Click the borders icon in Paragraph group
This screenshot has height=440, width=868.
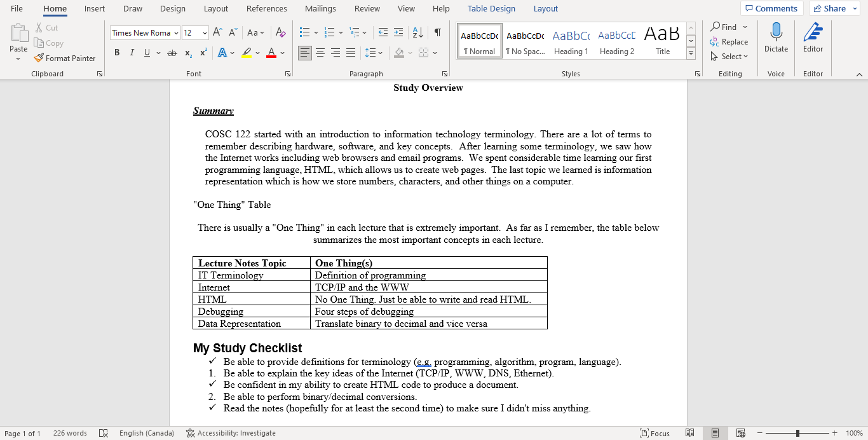pyautogui.click(x=424, y=53)
